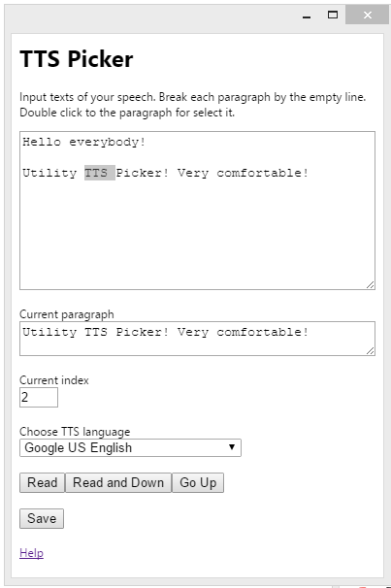The height and width of the screenshot is (588, 391).
Task: Focus the Current index number field
Action: (x=39, y=397)
